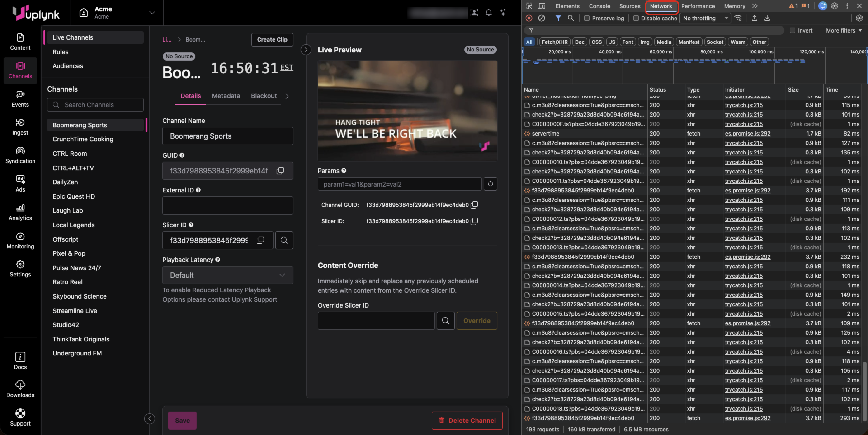Screen dimensions: 868x435
Task: Refresh the preview Params
Action: 490,184
